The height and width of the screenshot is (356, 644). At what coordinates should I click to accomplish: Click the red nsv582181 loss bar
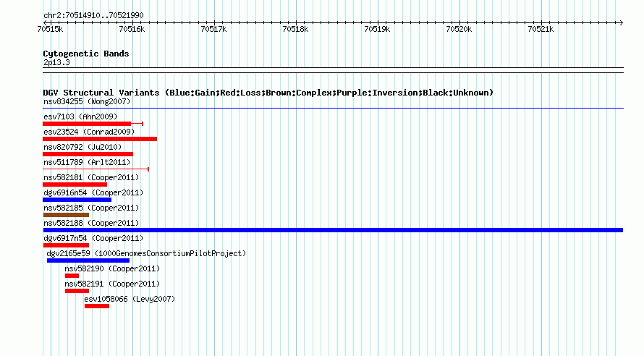pos(75,185)
